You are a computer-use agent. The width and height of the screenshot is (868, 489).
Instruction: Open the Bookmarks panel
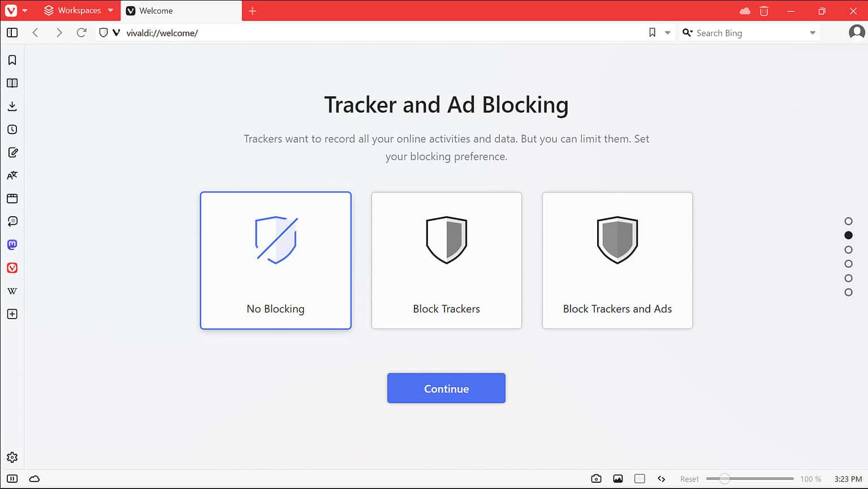12,59
